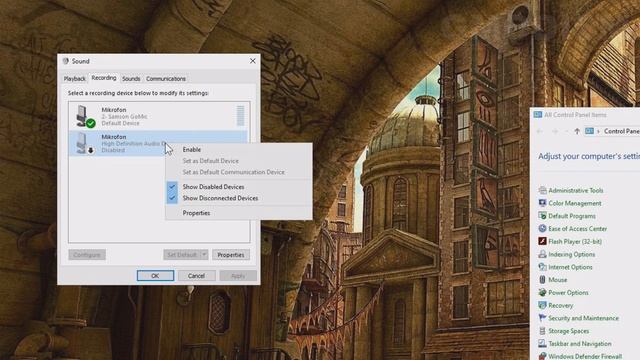
Task: Click the disabled High Definition Audio microphone icon
Action: (x=85, y=143)
